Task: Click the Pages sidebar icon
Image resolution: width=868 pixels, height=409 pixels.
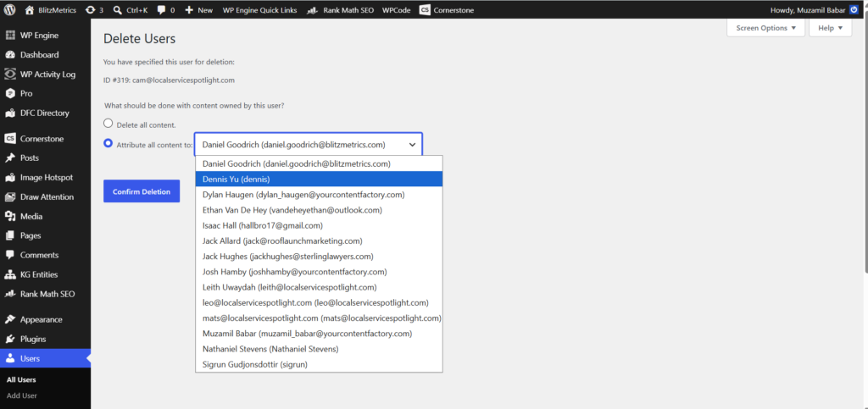Action: [10, 235]
